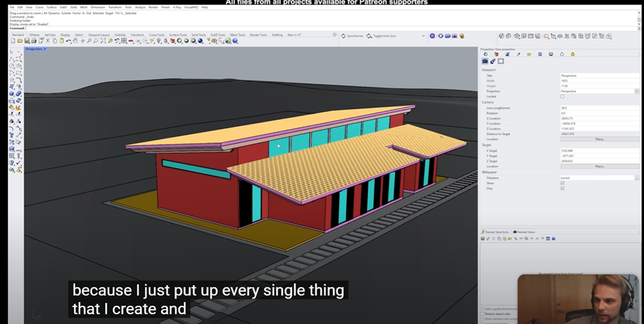
Task: Toggle the wallpaper Show checkbox
Action: point(563,183)
